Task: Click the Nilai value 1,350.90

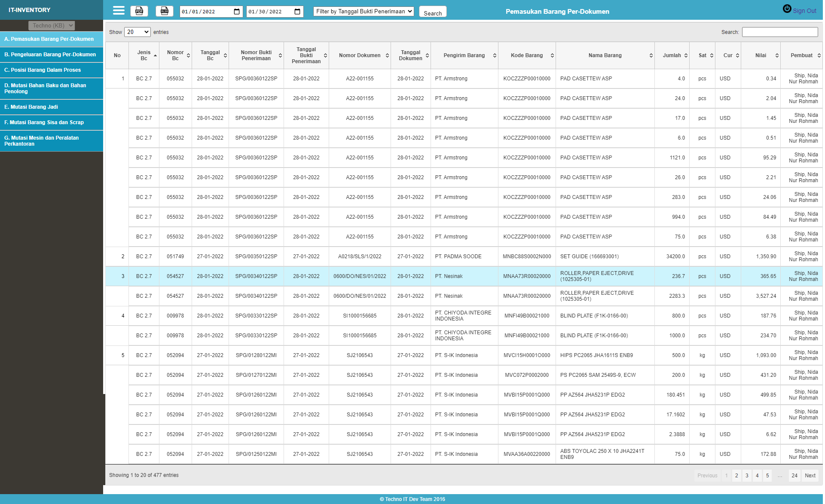Action: [766, 257]
